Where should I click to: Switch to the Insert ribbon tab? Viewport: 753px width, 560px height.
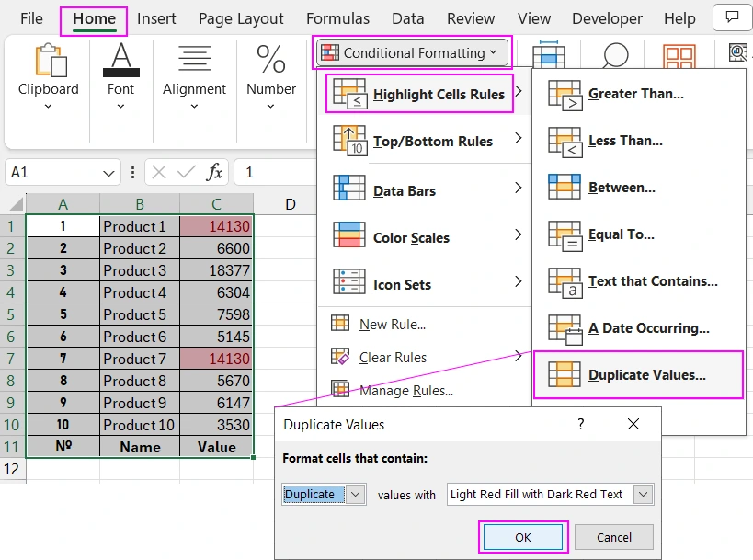[156, 17]
